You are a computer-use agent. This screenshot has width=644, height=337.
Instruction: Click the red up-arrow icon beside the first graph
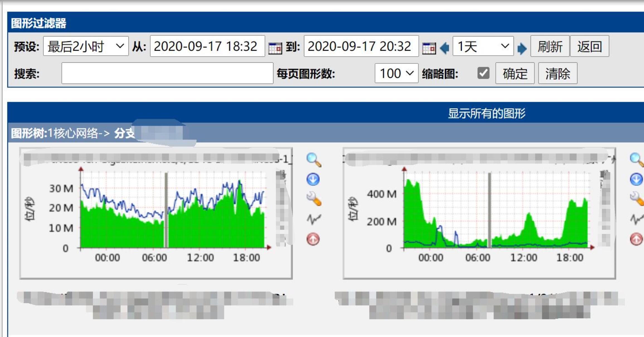tap(314, 239)
